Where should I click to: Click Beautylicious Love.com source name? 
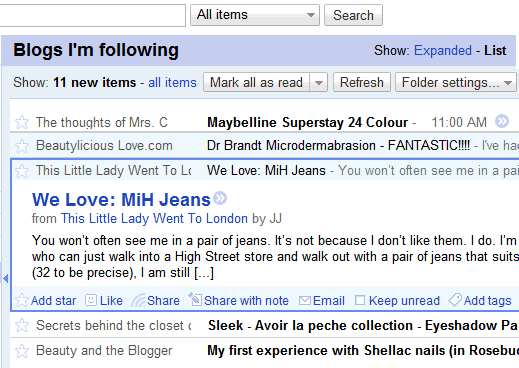click(104, 146)
